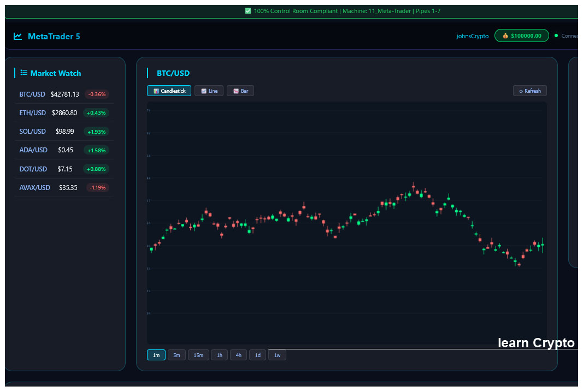
Task: Click the +0.88% change badge
Action: point(96,169)
